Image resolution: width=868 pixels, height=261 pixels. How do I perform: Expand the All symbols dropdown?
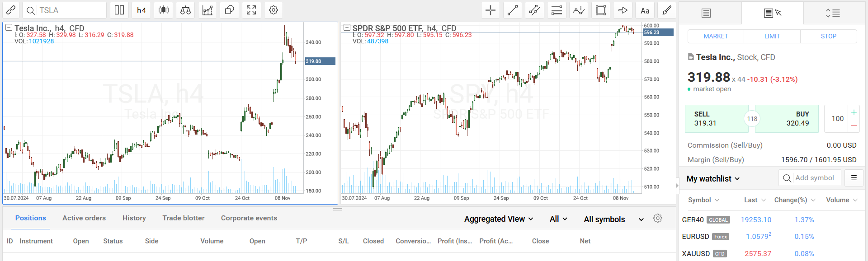coord(613,219)
